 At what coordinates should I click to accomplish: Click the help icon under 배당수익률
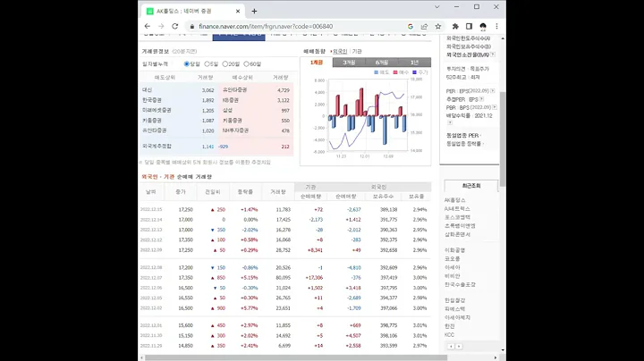click(x=450, y=122)
